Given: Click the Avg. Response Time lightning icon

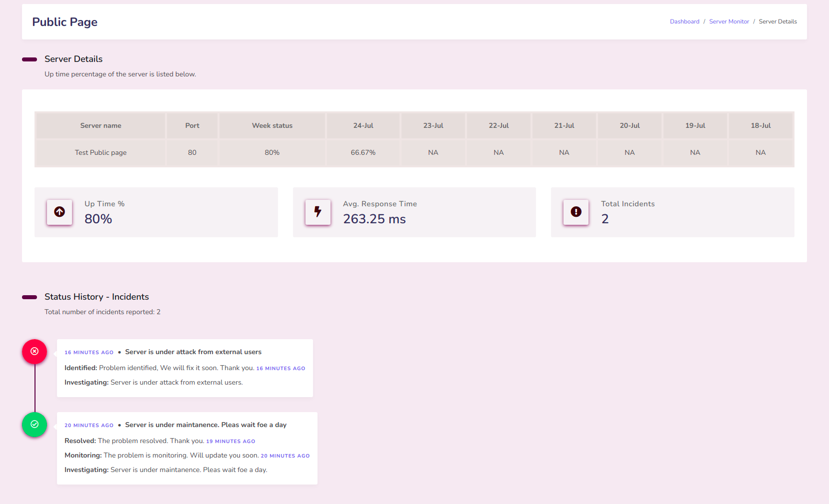Looking at the screenshot, I should click(317, 212).
